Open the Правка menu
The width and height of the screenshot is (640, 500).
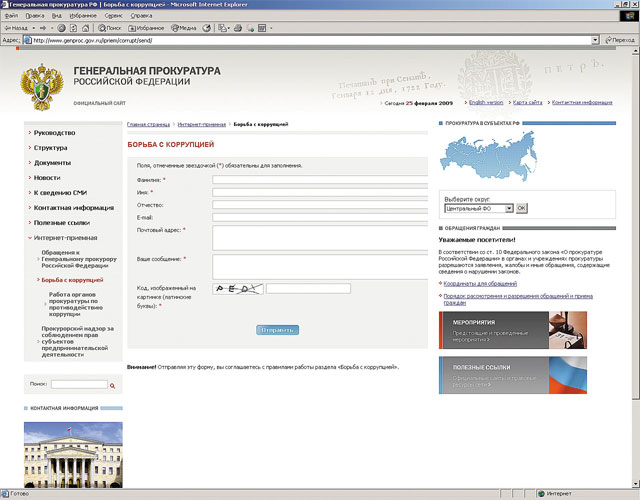point(35,16)
